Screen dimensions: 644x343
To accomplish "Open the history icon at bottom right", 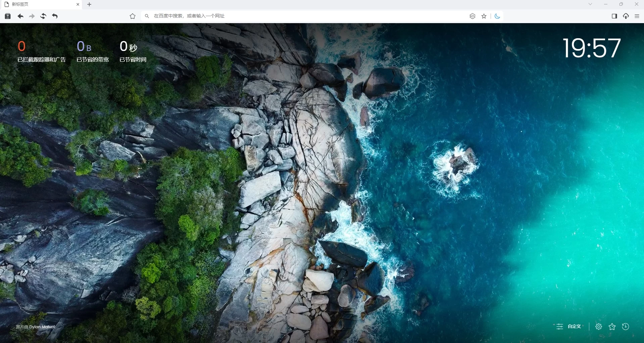I will tap(626, 326).
